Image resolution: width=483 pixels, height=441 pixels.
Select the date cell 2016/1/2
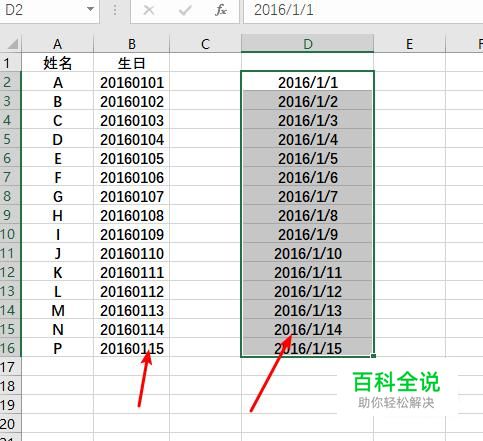click(308, 101)
